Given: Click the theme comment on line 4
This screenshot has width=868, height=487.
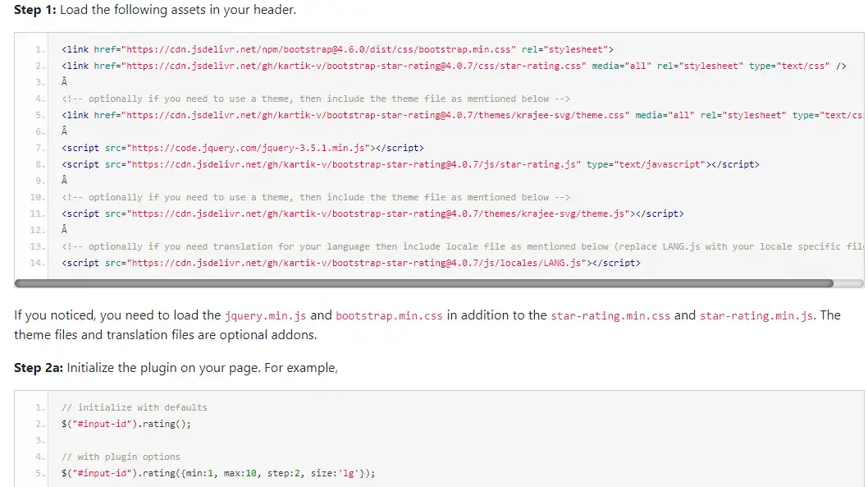Looking at the screenshot, I should coord(316,99).
